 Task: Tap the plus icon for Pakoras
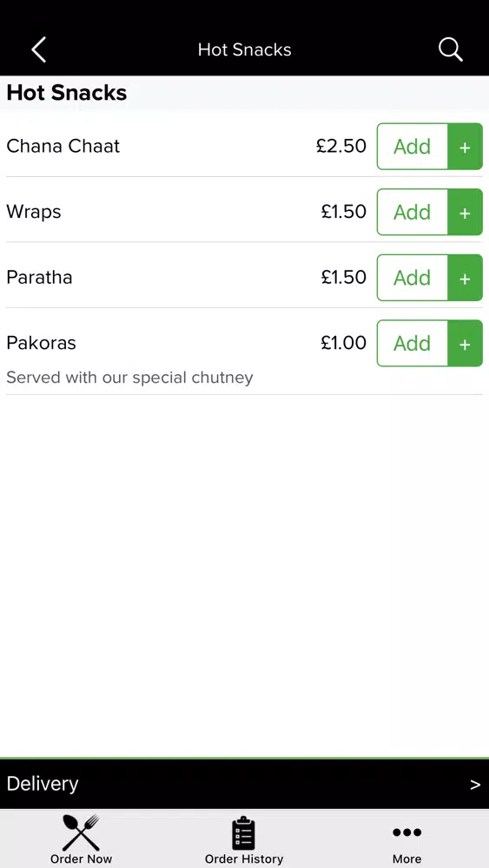point(466,343)
